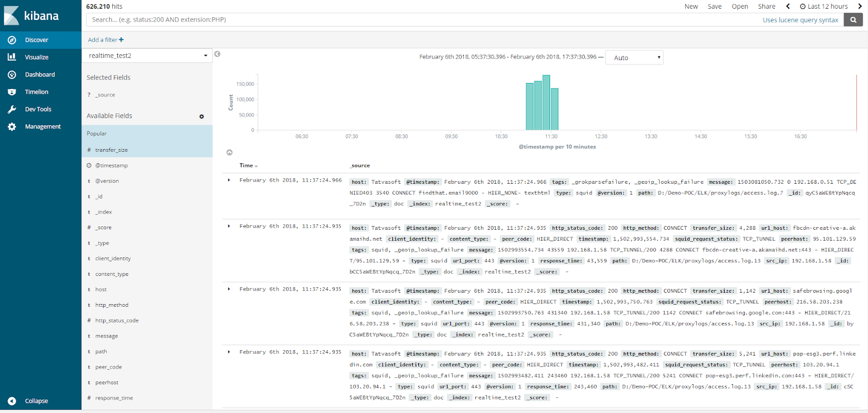Click Open in the top menu
The image size is (868, 413).
pyautogui.click(x=740, y=7)
